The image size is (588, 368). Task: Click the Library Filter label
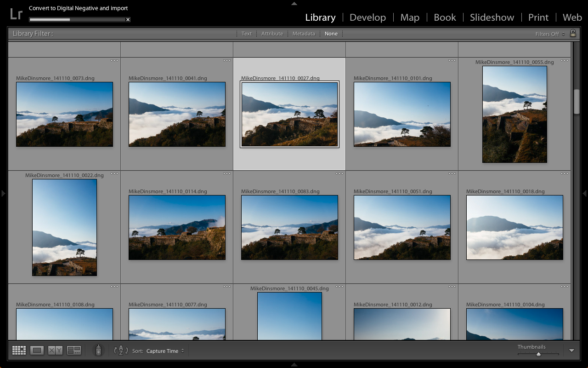[33, 34]
